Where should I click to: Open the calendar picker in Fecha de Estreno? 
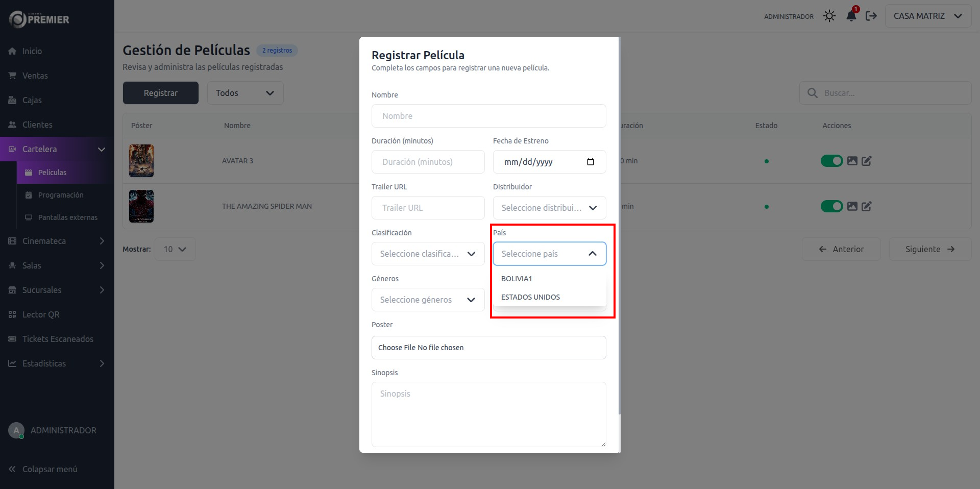point(591,162)
